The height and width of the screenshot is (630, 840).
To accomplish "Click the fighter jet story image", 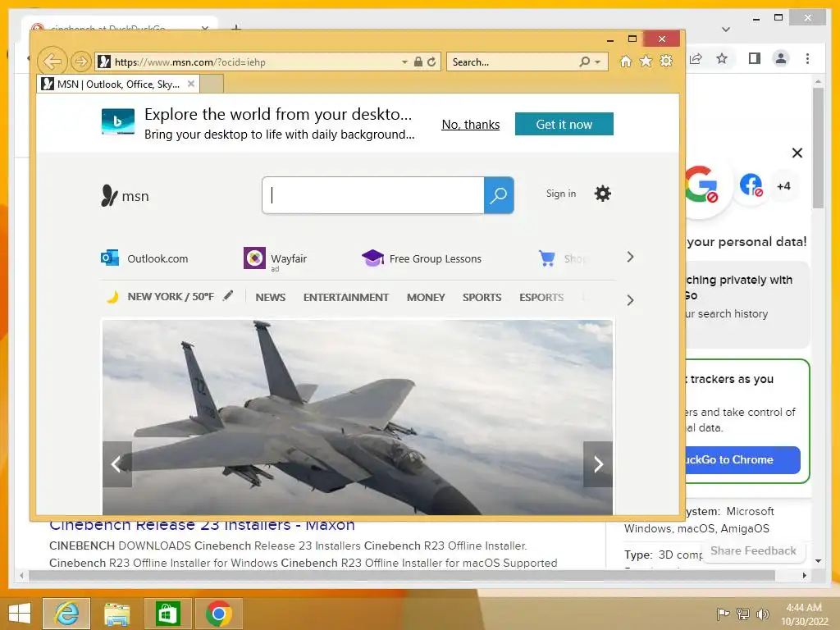I will (x=358, y=418).
